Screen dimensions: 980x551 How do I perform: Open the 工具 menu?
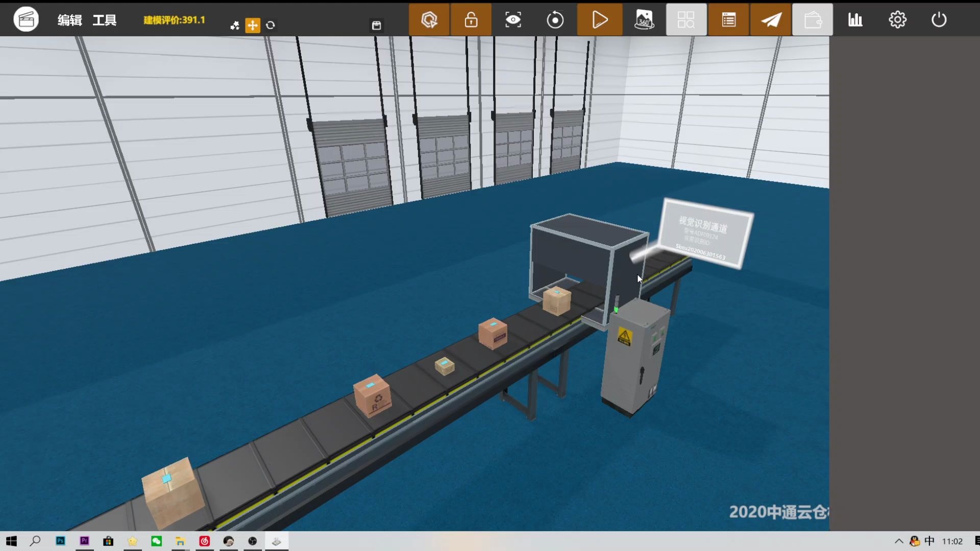(x=105, y=20)
